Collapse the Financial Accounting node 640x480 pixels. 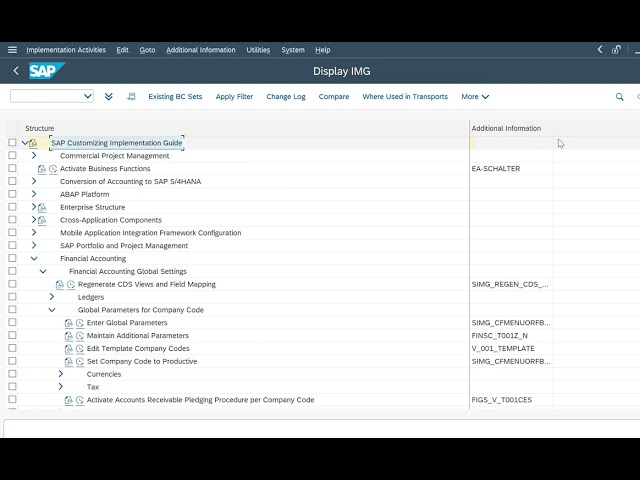point(34,258)
